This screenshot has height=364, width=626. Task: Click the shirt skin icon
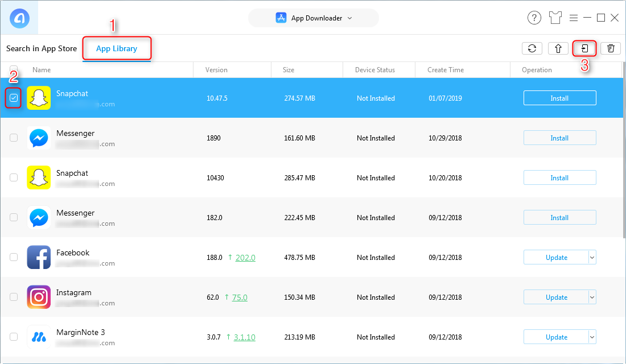555,18
